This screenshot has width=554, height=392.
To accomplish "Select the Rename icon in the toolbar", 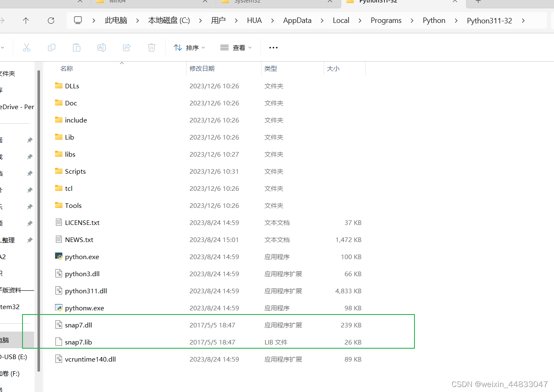I will coord(102,47).
